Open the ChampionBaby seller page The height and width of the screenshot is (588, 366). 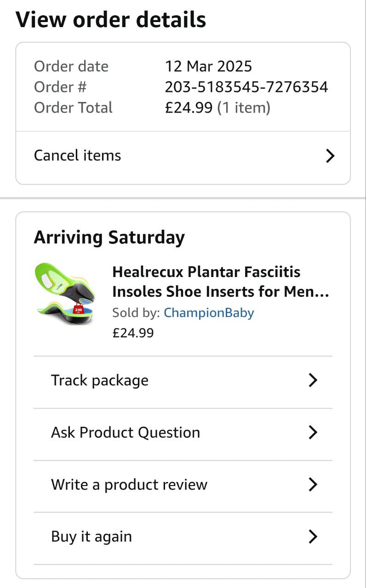pyautogui.click(x=209, y=313)
